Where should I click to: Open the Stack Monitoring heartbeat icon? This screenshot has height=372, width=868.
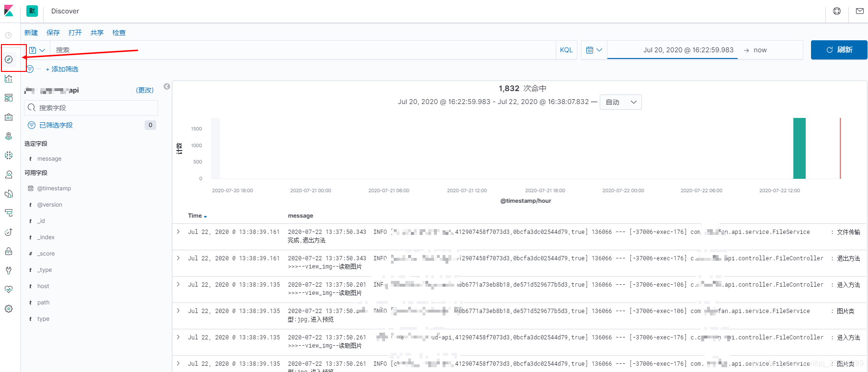(x=9, y=290)
